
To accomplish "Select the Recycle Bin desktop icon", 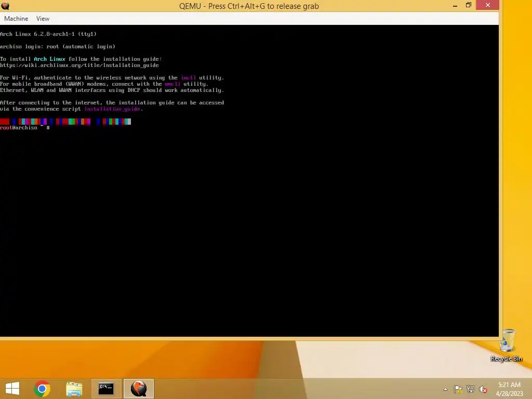I will [506, 345].
